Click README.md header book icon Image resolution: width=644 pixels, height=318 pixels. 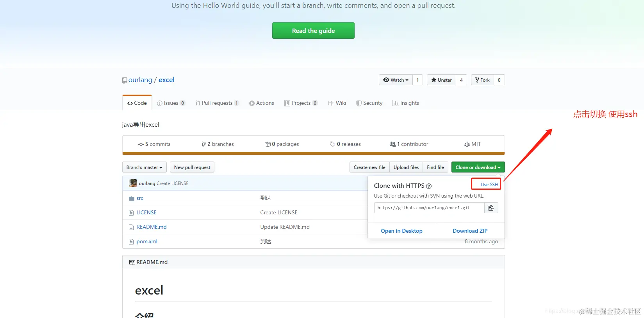point(132,262)
